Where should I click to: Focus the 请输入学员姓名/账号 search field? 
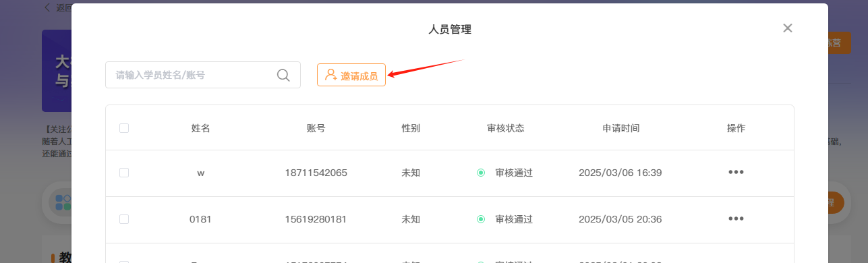(x=203, y=75)
